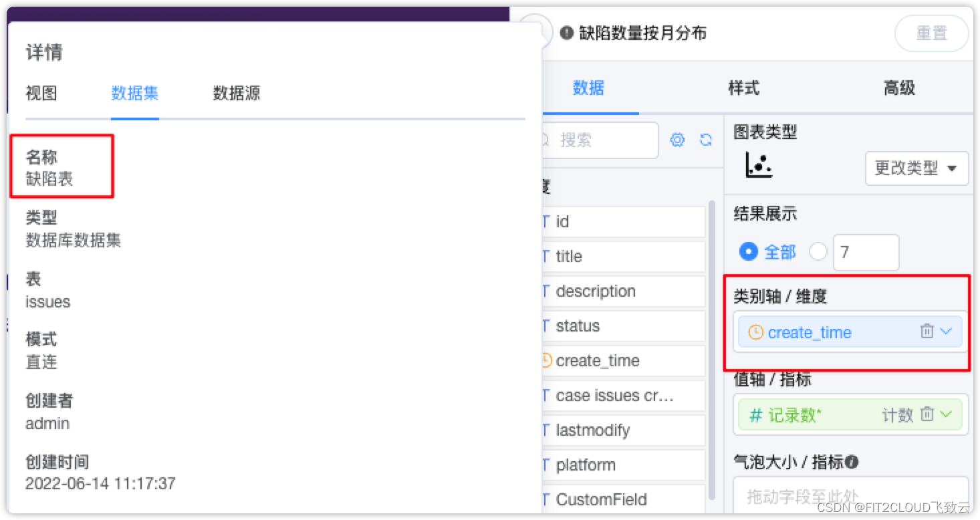The width and height of the screenshot is (980, 520).
Task: Click the 图表类型 label
Action: (765, 132)
